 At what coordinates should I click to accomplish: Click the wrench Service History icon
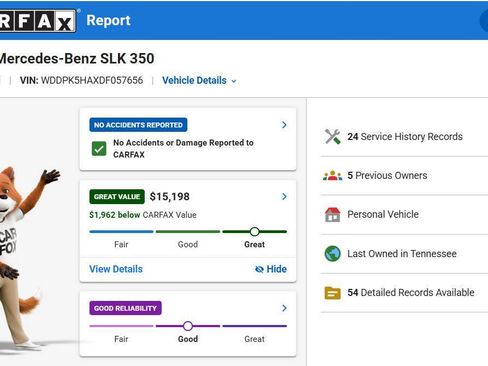pyautogui.click(x=332, y=136)
